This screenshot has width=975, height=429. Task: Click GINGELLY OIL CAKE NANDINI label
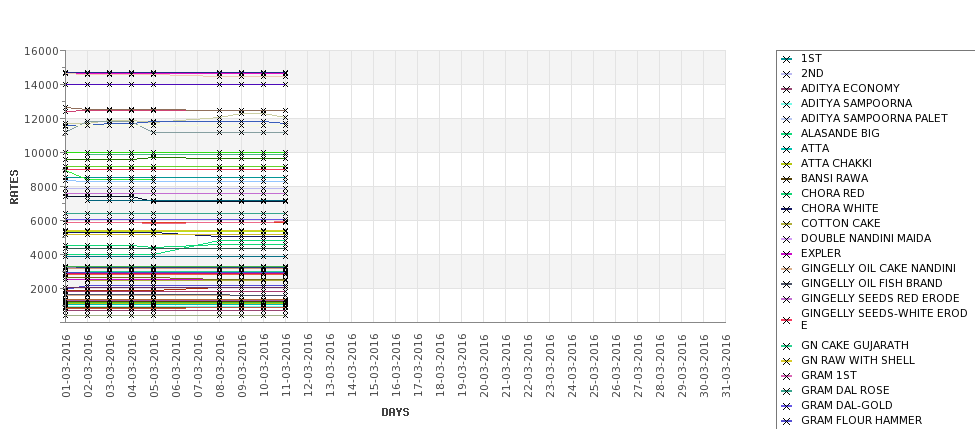point(878,268)
